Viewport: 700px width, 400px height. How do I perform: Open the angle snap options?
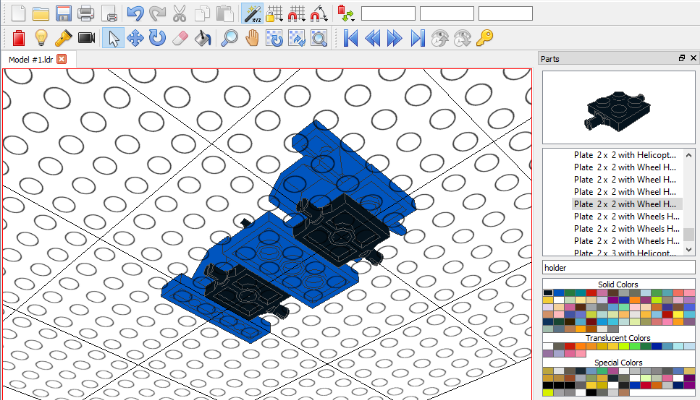coord(296,14)
